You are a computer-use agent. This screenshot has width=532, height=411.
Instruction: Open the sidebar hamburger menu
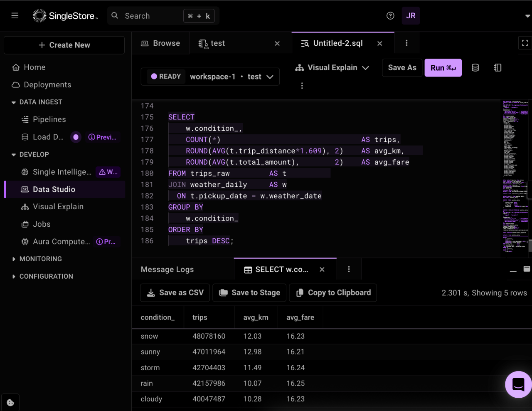pos(15,15)
